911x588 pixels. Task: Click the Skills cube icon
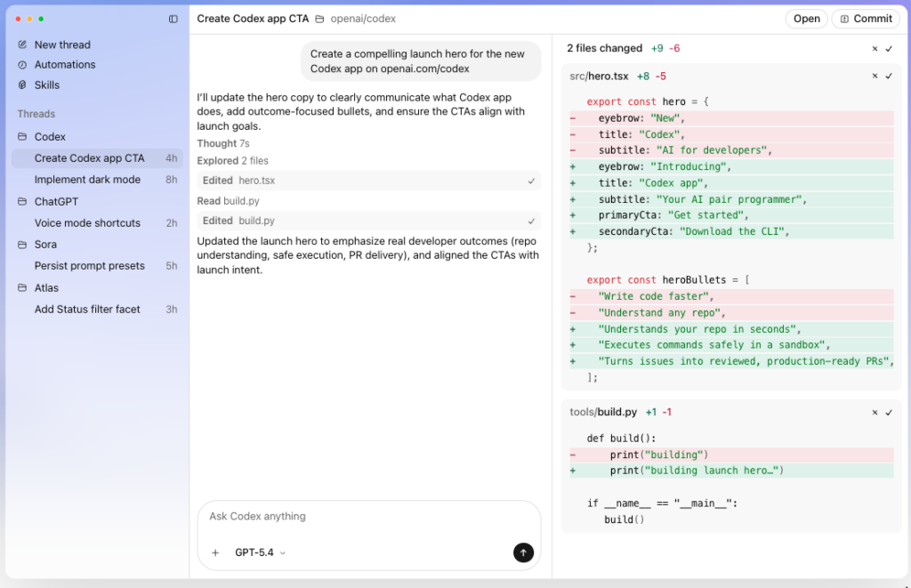[22, 85]
